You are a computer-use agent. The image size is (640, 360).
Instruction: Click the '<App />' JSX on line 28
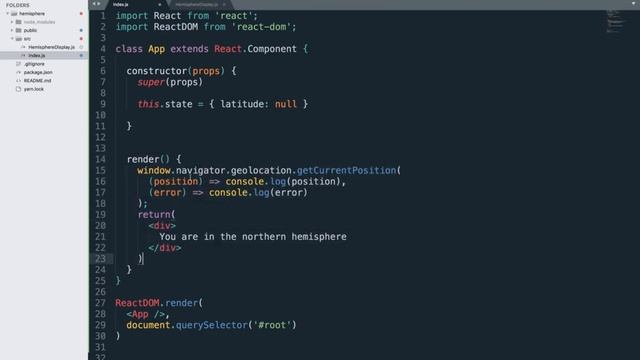(145, 314)
